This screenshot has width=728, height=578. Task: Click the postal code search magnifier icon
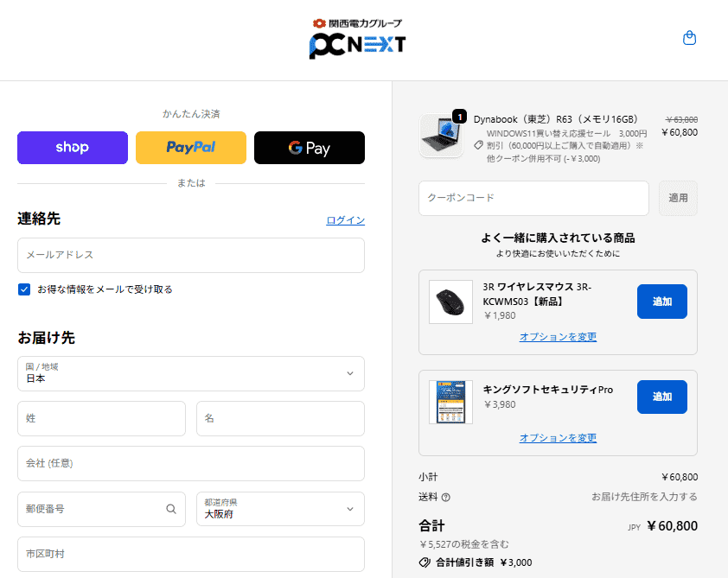tap(171, 509)
